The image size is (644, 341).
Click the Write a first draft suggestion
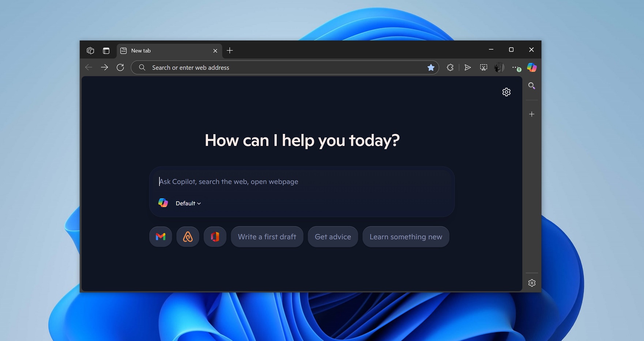click(x=267, y=237)
